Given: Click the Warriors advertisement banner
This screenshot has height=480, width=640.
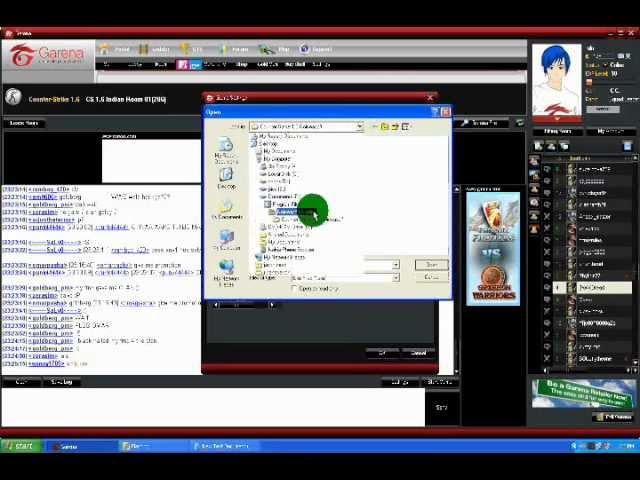Looking at the screenshot, I should [x=493, y=249].
